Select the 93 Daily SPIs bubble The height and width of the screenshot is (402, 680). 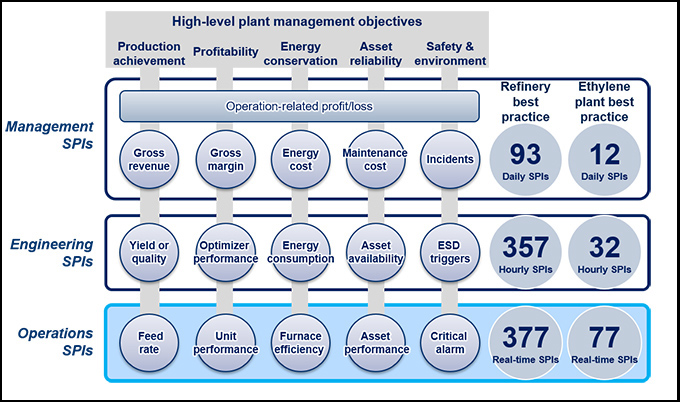[525, 160]
